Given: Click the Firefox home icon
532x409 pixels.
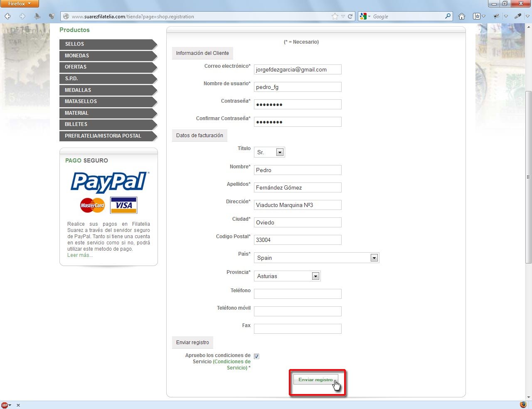Looking at the screenshot, I should point(461,16).
